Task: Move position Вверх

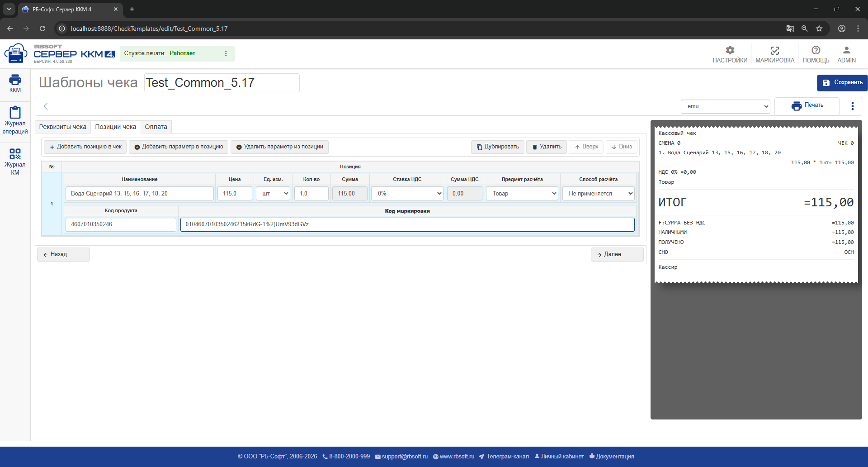Action: point(586,147)
